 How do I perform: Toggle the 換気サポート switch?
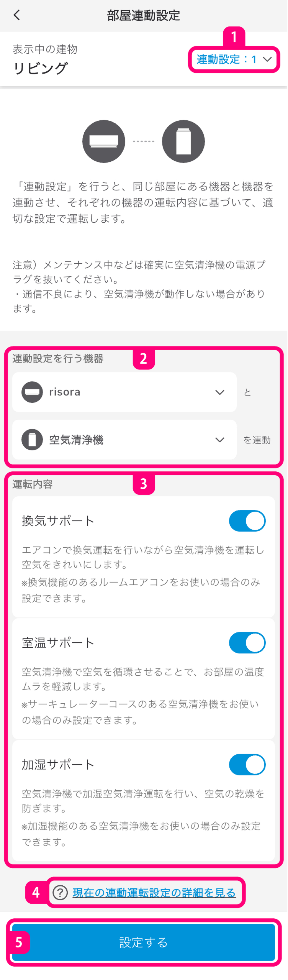pos(247,521)
